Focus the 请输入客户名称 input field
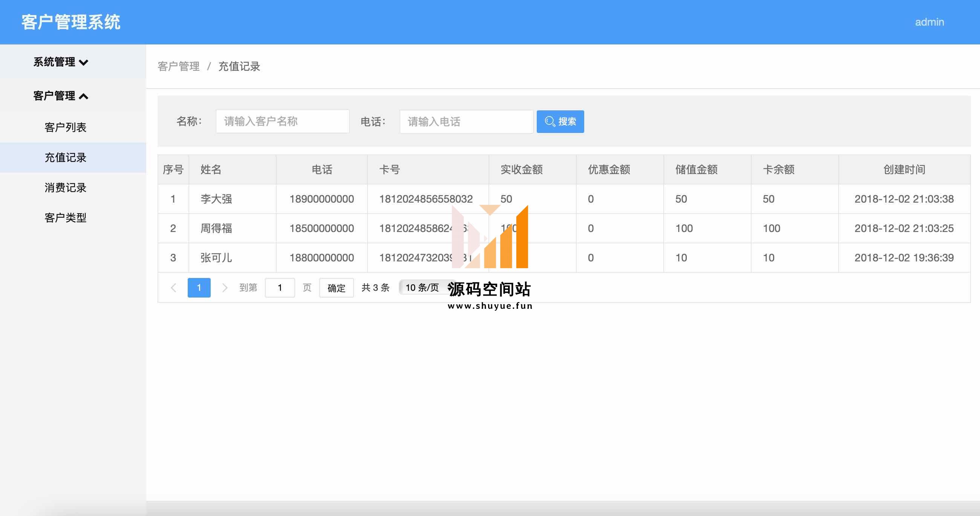 pos(282,121)
